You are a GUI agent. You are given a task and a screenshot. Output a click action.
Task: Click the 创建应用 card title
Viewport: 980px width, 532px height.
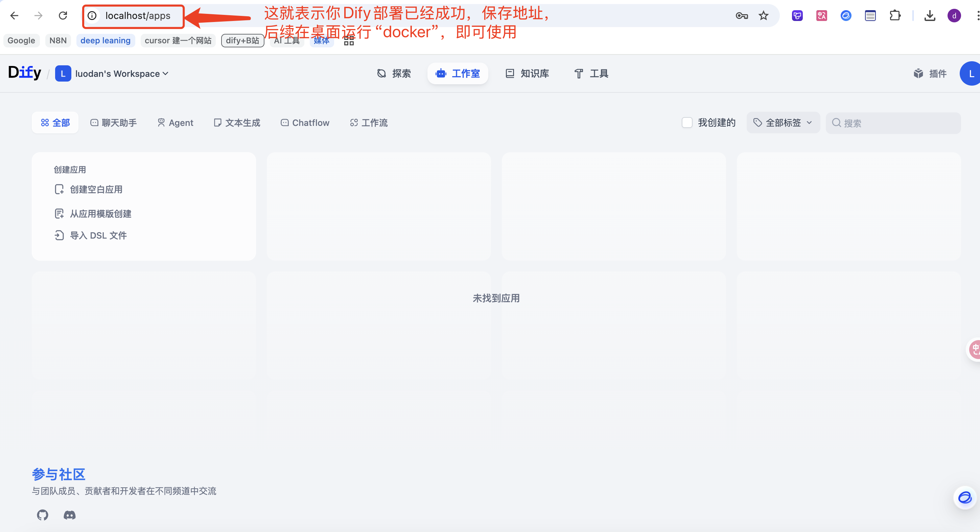click(70, 170)
